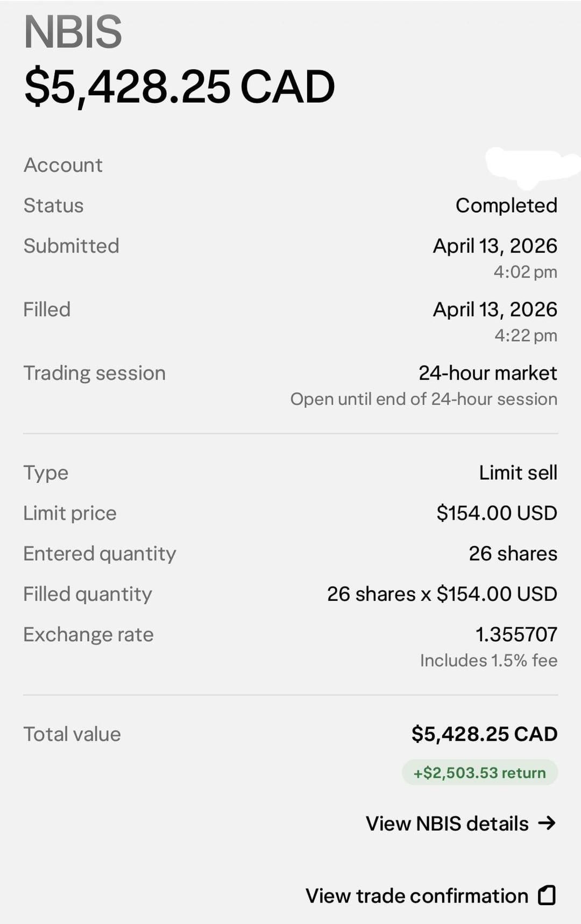Click the exchange rate 1.355707 value
The image size is (581, 924).
coord(516,635)
